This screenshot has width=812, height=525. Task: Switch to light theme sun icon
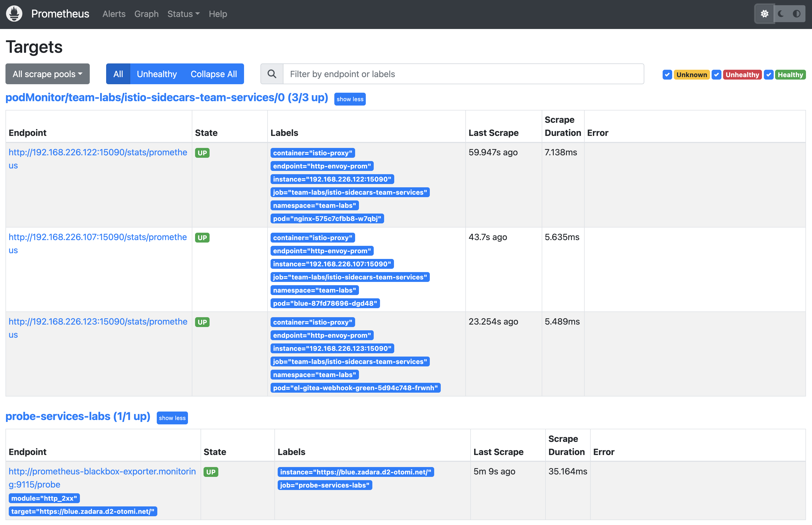coord(764,14)
